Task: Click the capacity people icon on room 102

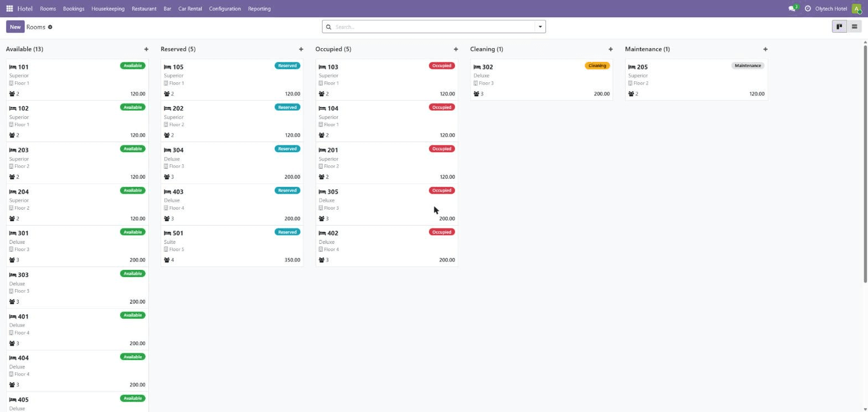Action: click(x=12, y=135)
